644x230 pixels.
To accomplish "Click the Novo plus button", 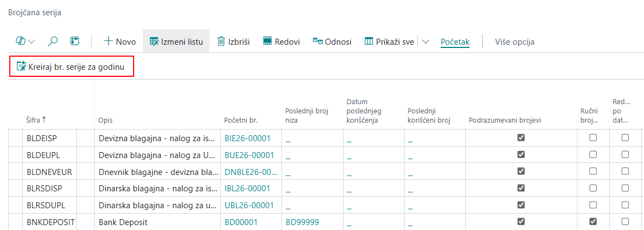I will point(119,41).
